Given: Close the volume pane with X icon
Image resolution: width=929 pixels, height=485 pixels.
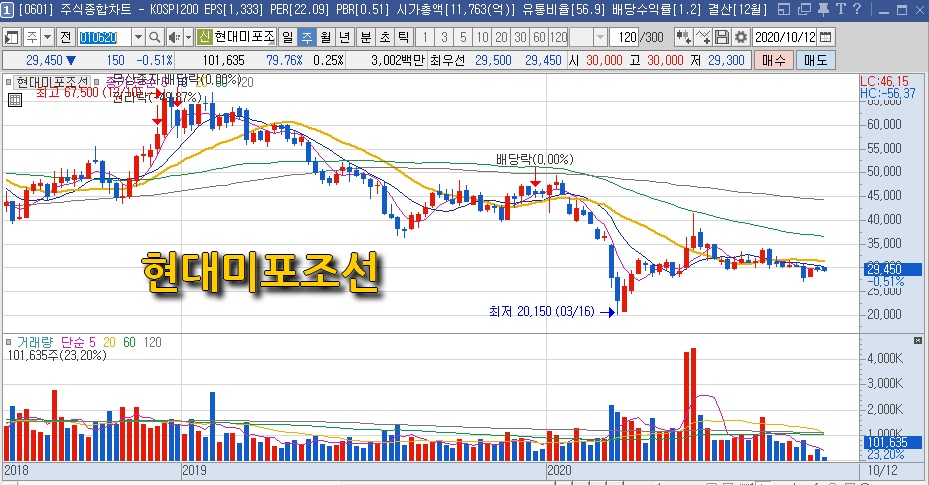Looking at the screenshot, I should pyautogui.click(x=918, y=340).
